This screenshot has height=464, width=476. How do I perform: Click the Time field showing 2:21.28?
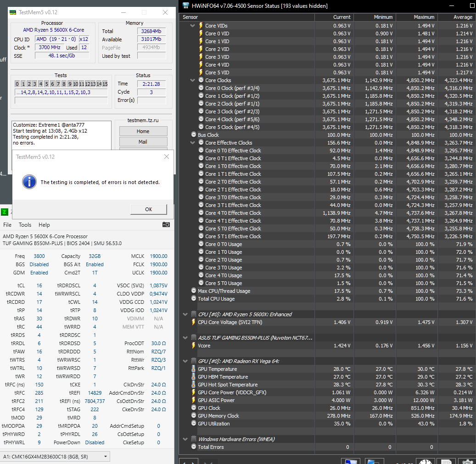point(151,84)
